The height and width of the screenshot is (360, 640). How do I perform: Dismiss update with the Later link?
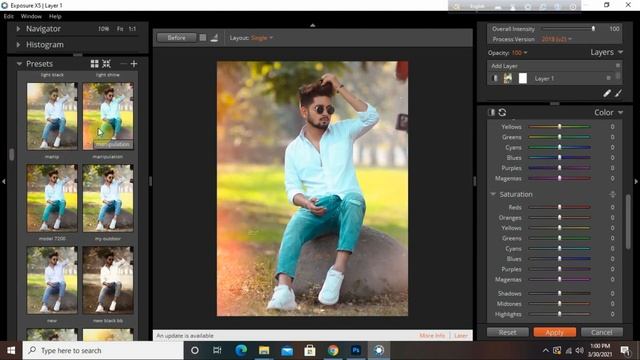tap(461, 336)
